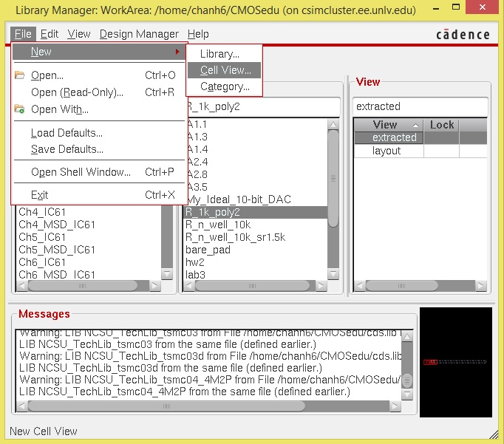Click Open Shell Window menu entry

tap(81, 172)
